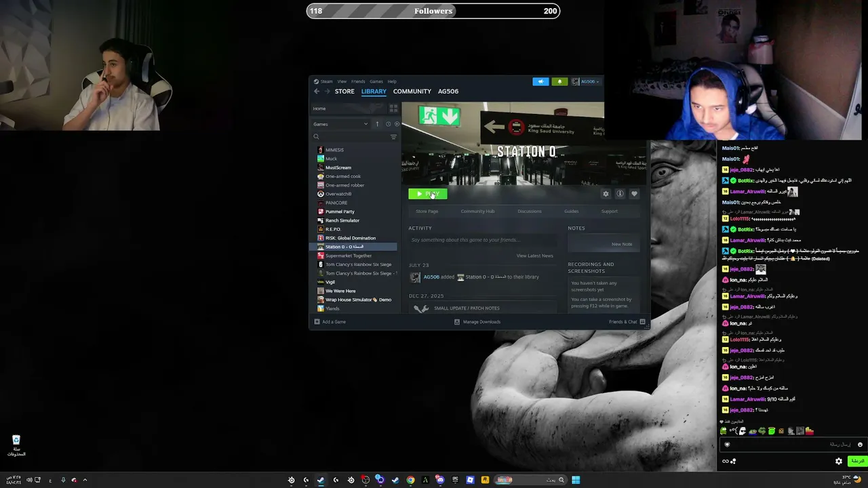Click the library search field
The image size is (868, 488).
click(351, 137)
